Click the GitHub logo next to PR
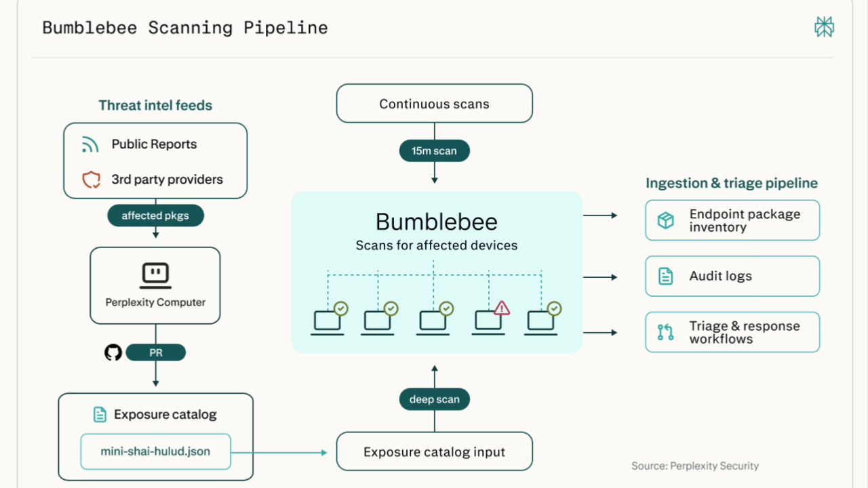 pos(113,352)
